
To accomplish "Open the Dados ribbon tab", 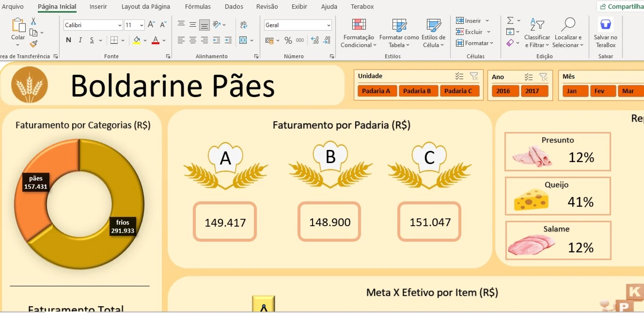I will point(234,6).
